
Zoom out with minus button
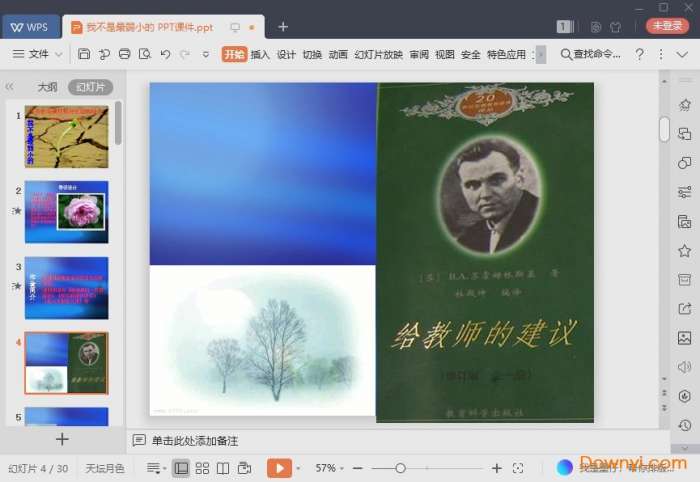[357, 468]
